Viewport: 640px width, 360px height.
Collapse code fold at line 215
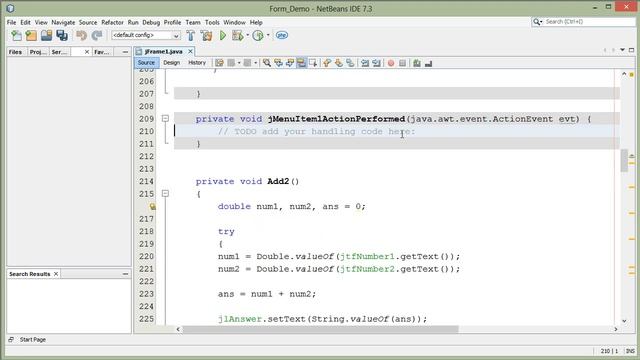tap(165, 193)
